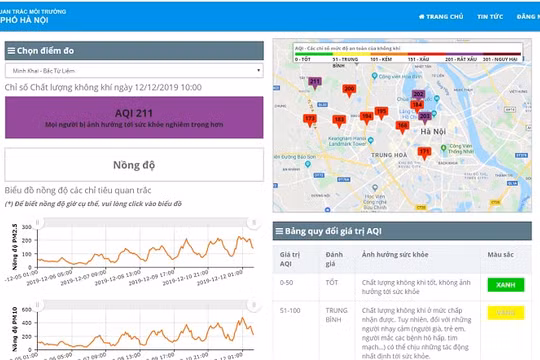Select the red 194 map marker
This screenshot has width=540, height=360.
(x=367, y=117)
